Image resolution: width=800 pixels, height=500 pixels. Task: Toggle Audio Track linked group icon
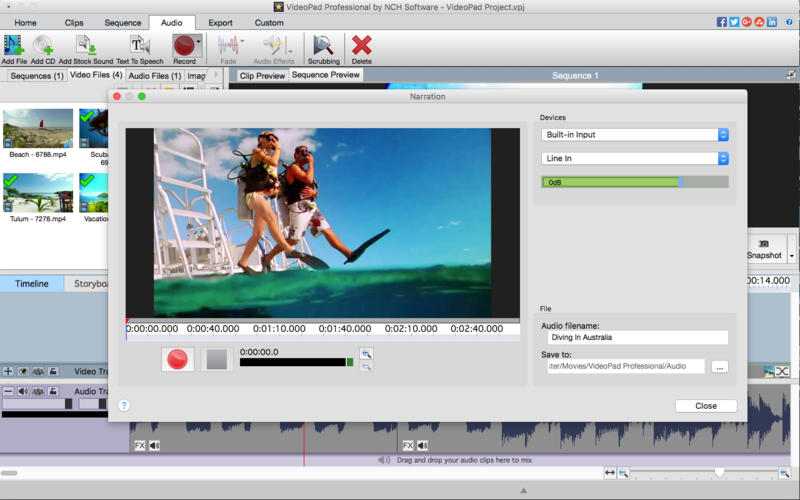pyautogui.click(x=38, y=391)
